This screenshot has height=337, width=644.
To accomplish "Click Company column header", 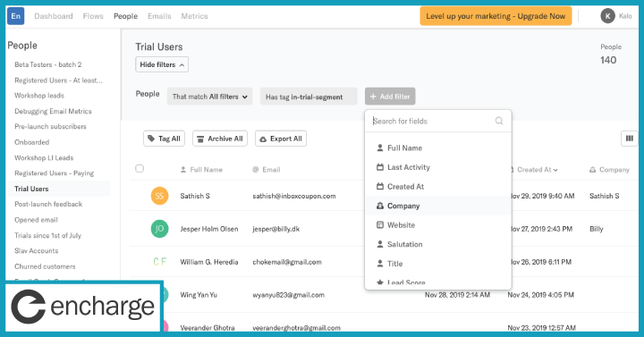I will [x=609, y=170].
